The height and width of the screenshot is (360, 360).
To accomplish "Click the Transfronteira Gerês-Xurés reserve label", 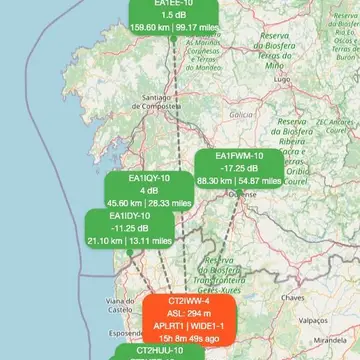I will pos(219,275).
